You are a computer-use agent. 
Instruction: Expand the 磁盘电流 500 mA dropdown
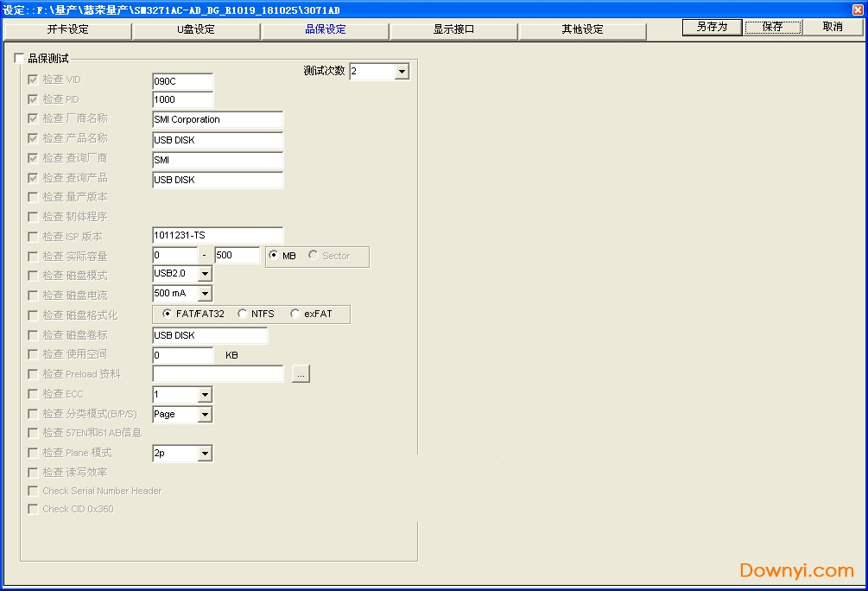pyautogui.click(x=205, y=294)
